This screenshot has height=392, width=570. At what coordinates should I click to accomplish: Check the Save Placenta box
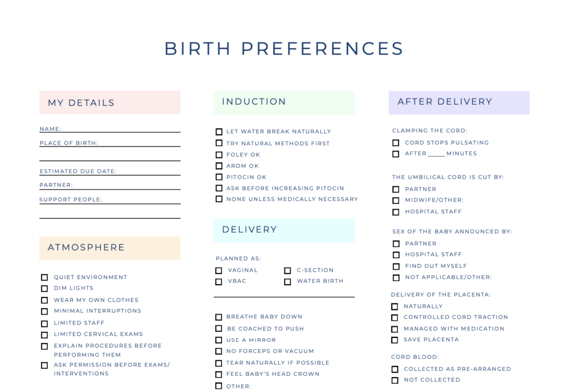(x=395, y=340)
